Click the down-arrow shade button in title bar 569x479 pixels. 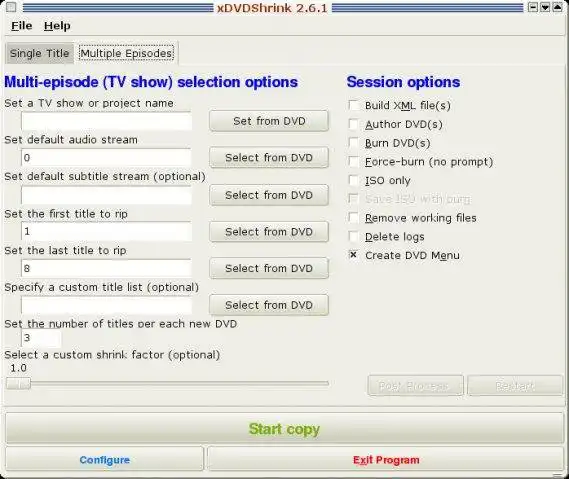tap(545, 7)
